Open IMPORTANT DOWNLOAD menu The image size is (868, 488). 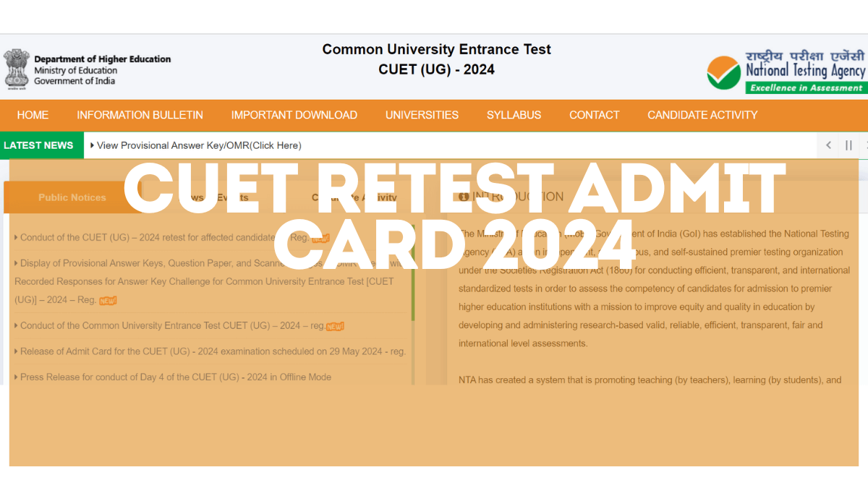(x=294, y=115)
